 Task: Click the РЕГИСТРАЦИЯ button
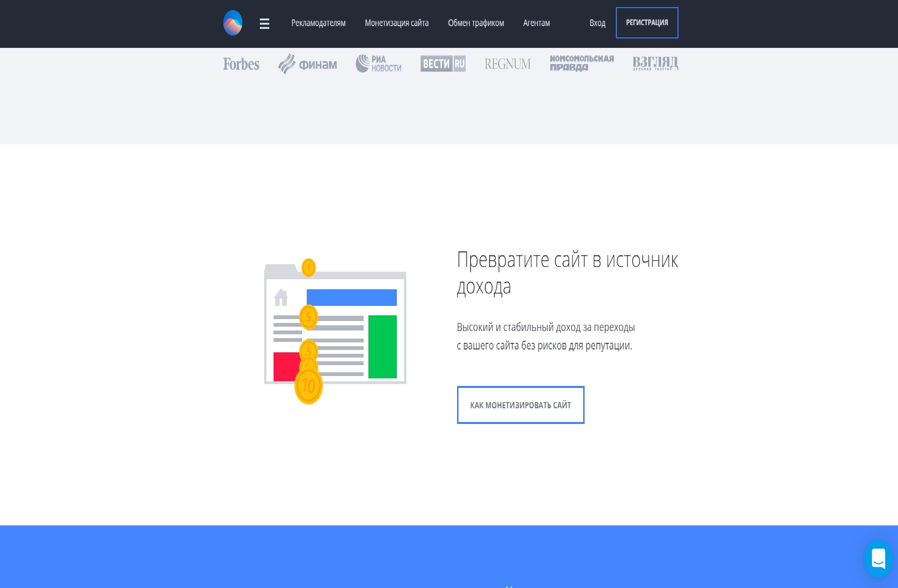(x=647, y=23)
